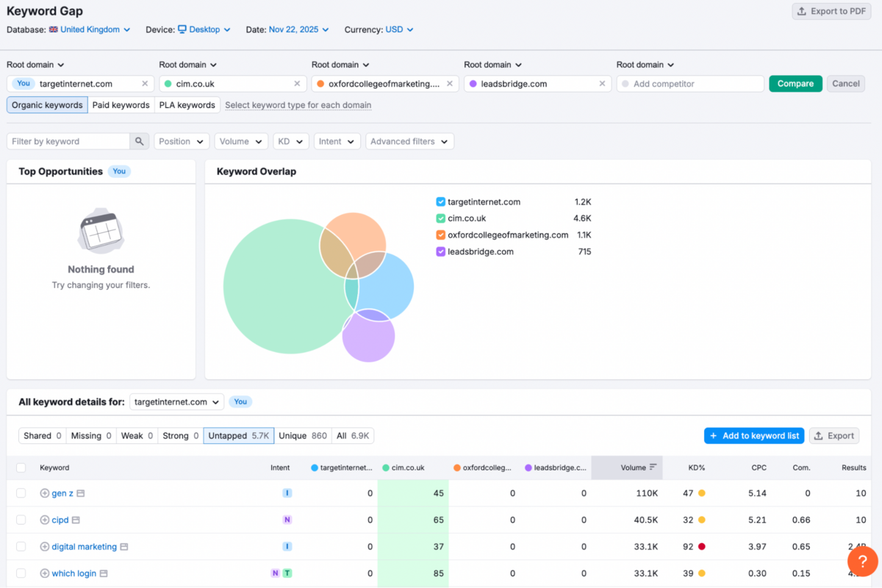Click the Add competitor input field

690,84
